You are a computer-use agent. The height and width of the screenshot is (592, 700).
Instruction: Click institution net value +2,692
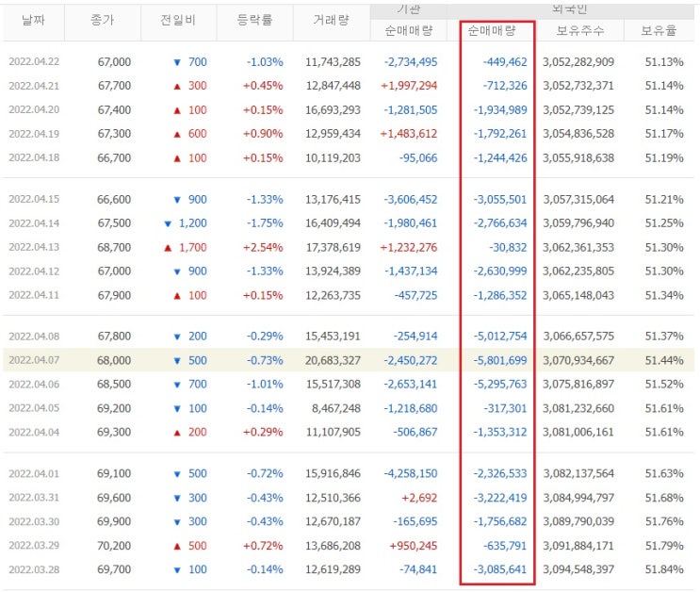[x=419, y=498]
